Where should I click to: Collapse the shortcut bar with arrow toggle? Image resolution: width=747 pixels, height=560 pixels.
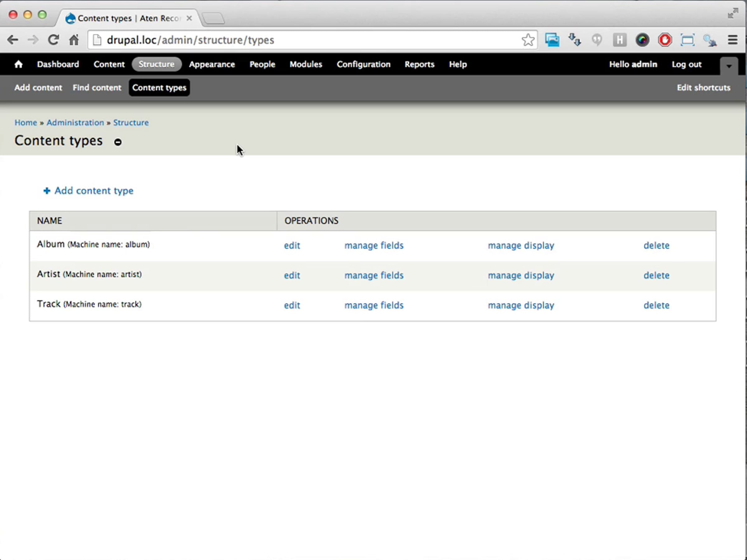[729, 66]
